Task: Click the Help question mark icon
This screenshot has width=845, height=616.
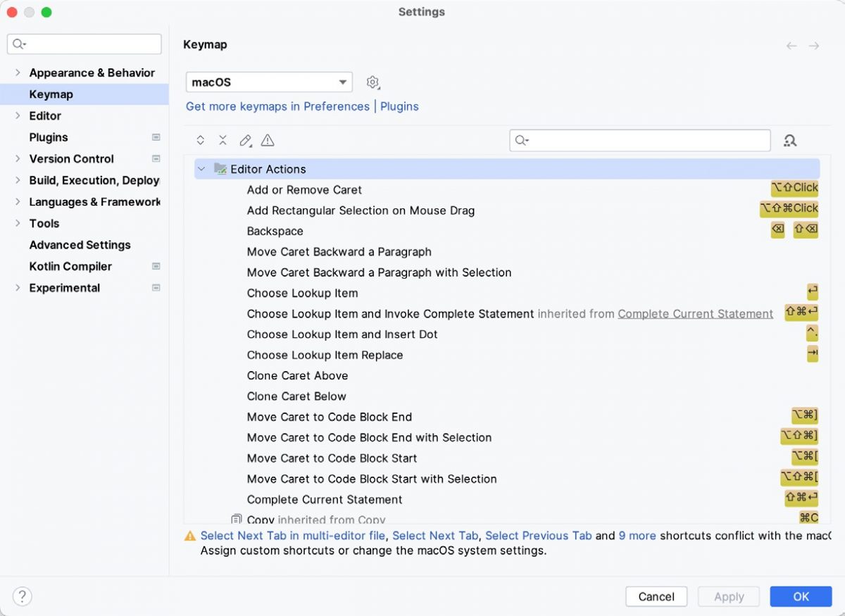Action: point(22,596)
